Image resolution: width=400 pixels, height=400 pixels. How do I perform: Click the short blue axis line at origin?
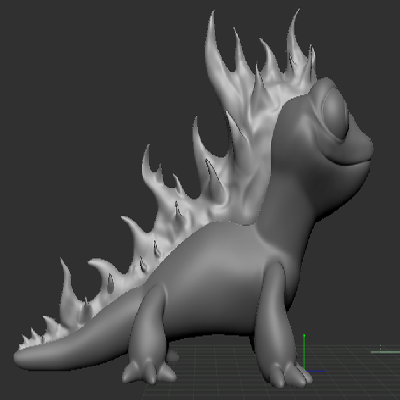tap(316, 371)
